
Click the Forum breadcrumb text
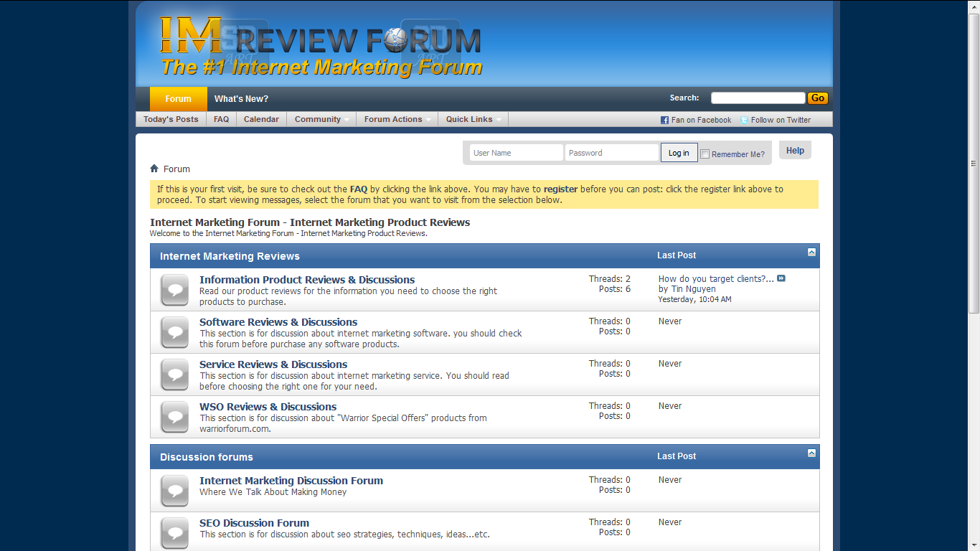[x=176, y=169]
